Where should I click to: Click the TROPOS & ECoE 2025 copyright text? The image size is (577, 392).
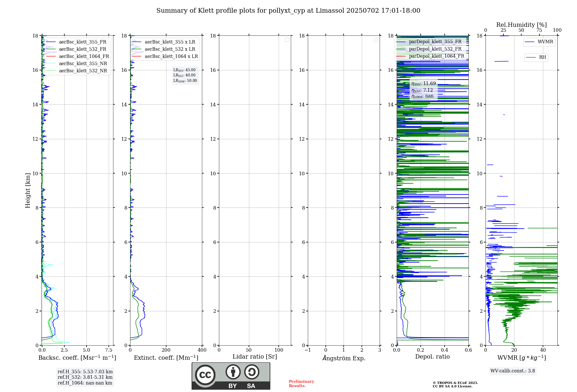456,383
